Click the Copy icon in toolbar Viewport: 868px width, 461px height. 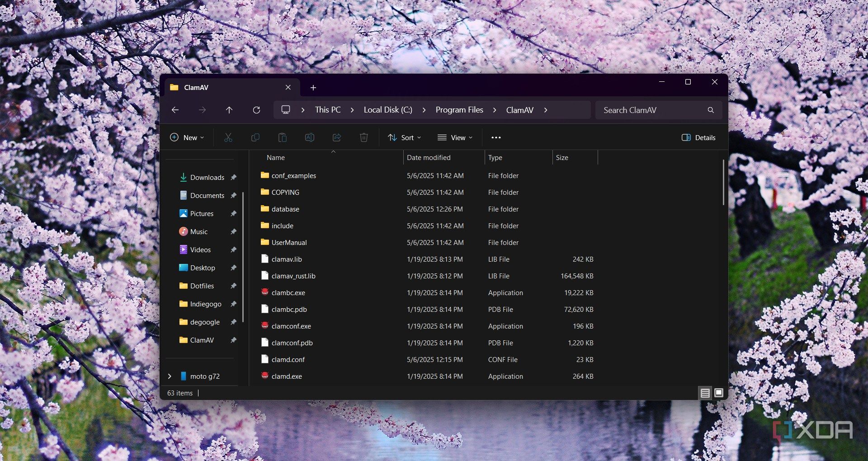(255, 137)
